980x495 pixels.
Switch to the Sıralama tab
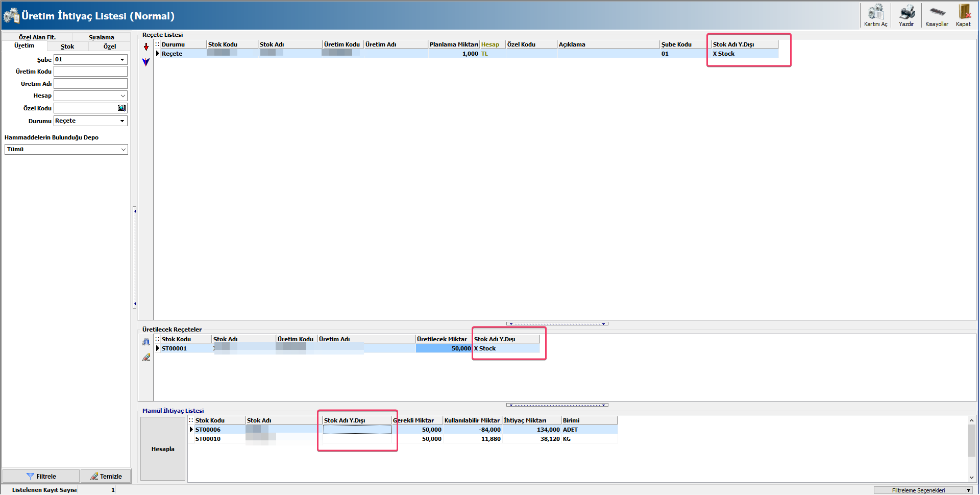coord(101,37)
